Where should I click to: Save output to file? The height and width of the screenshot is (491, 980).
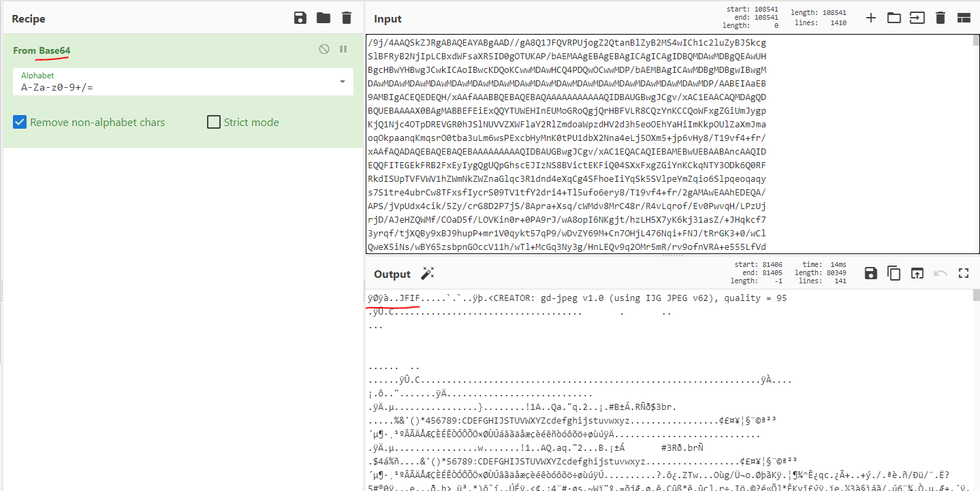click(x=870, y=273)
